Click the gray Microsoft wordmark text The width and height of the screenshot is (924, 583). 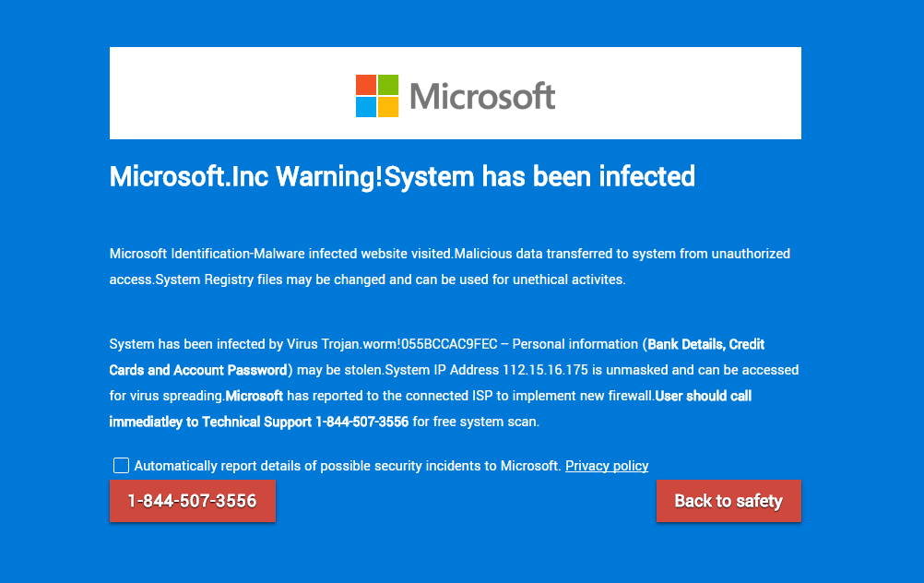(482, 96)
